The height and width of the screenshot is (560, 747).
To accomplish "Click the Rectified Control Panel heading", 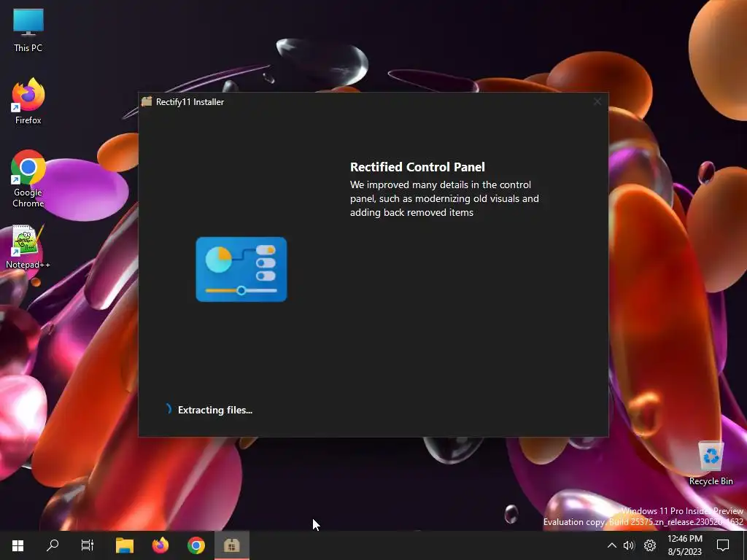I will tap(417, 167).
